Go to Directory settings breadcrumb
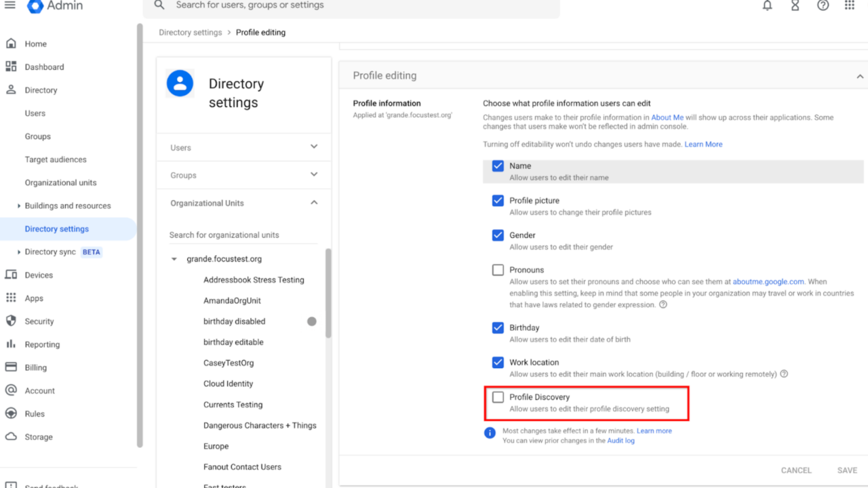The height and width of the screenshot is (488, 868). (191, 33)
